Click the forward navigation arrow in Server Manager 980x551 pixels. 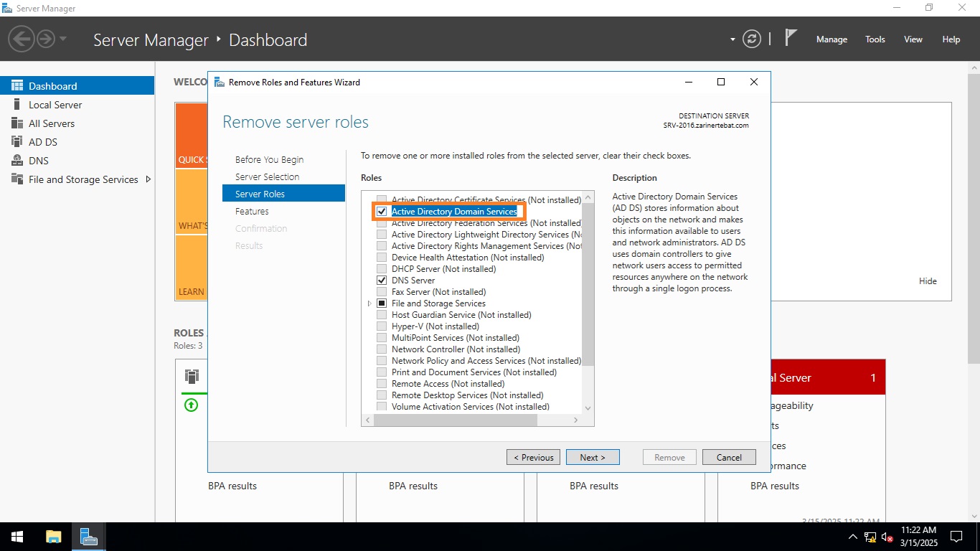point(46,39)
